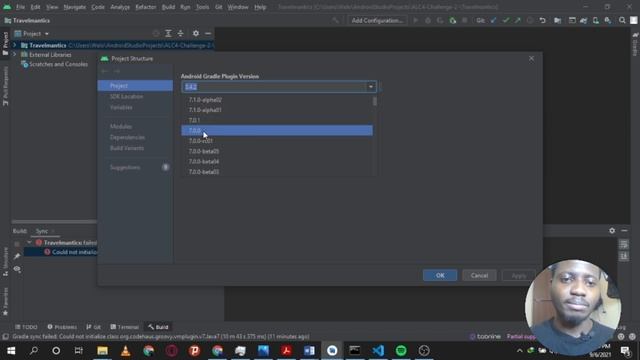Collapse the Travelmantics failed build node

click(29, 242)
